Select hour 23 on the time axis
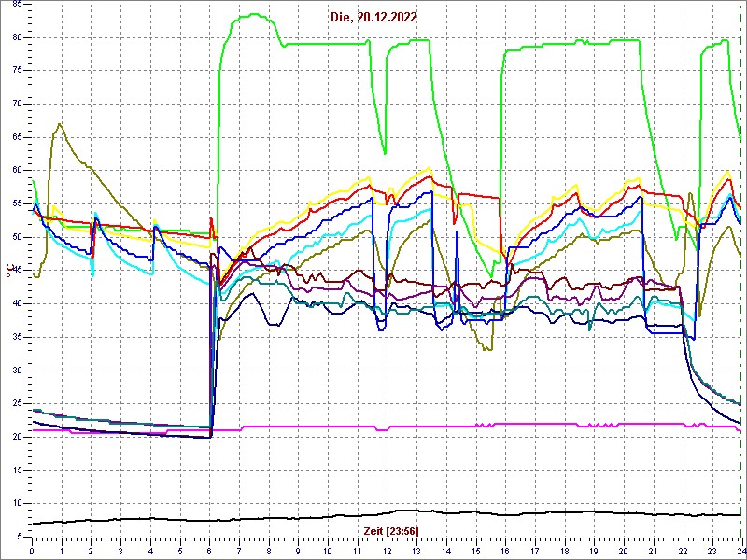Viewport: 747px width, 560px height. [712, 551]
